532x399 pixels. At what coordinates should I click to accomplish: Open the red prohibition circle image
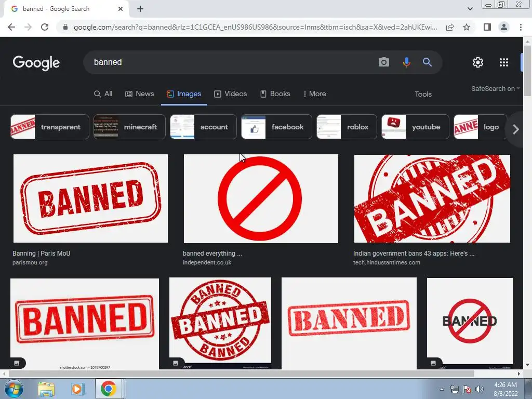261,198
